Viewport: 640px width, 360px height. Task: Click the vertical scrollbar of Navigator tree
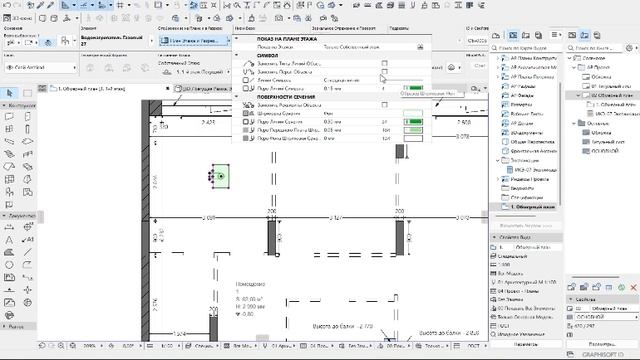point(560,143)
